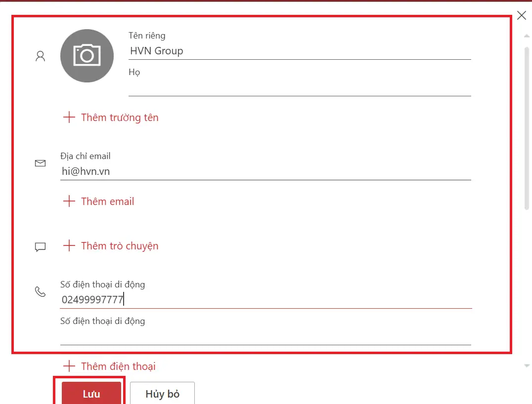Click the empty Họ field

point(300,88)
